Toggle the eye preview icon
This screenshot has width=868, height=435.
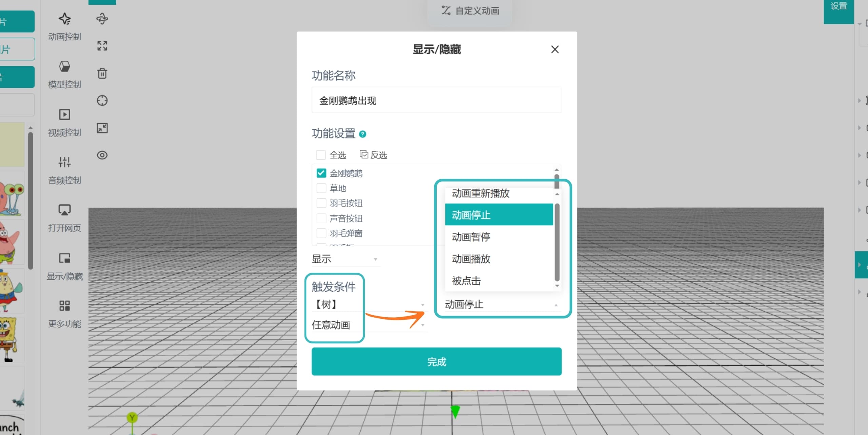coord(102,155)
